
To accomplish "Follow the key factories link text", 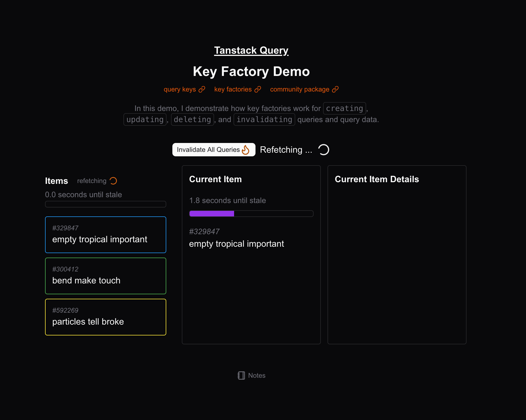I will [x=233, y=89].
